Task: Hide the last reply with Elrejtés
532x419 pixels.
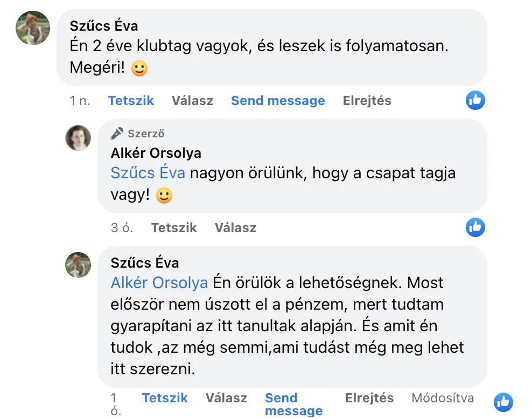Action: [369, 398]
